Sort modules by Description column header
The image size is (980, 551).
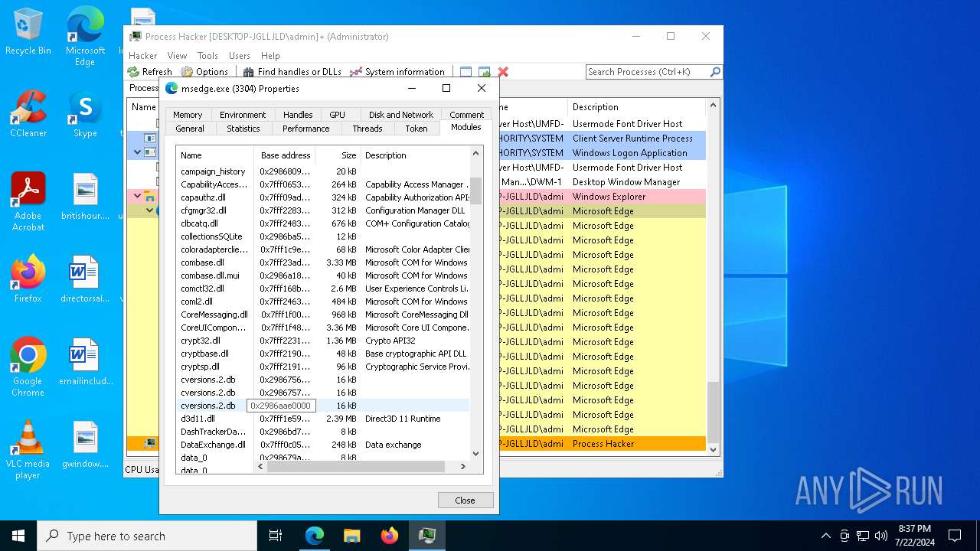(414, 155)
